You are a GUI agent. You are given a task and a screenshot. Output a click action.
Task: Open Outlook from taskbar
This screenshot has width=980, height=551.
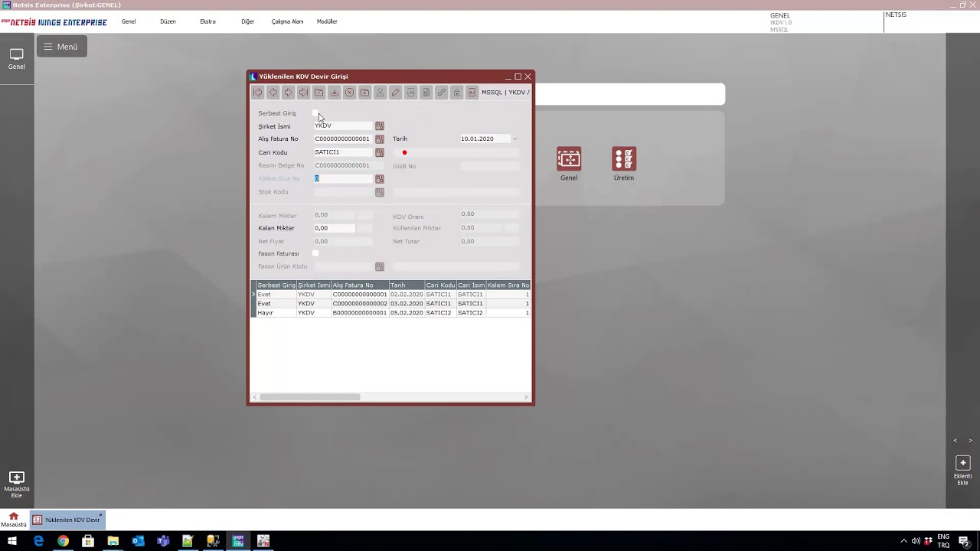(138, 541)
